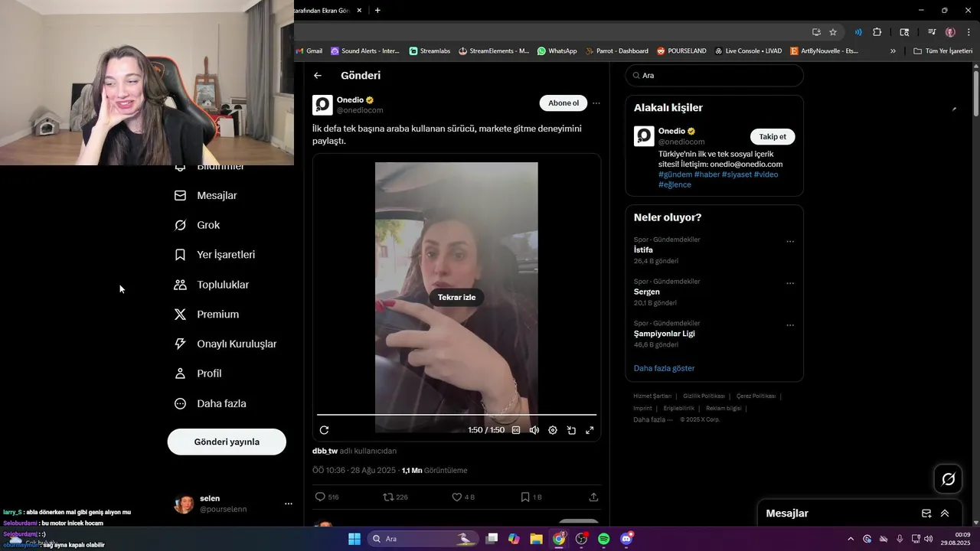Open Grok in the sidebar
Screen dimensions: 980x551
pos(198,225)
